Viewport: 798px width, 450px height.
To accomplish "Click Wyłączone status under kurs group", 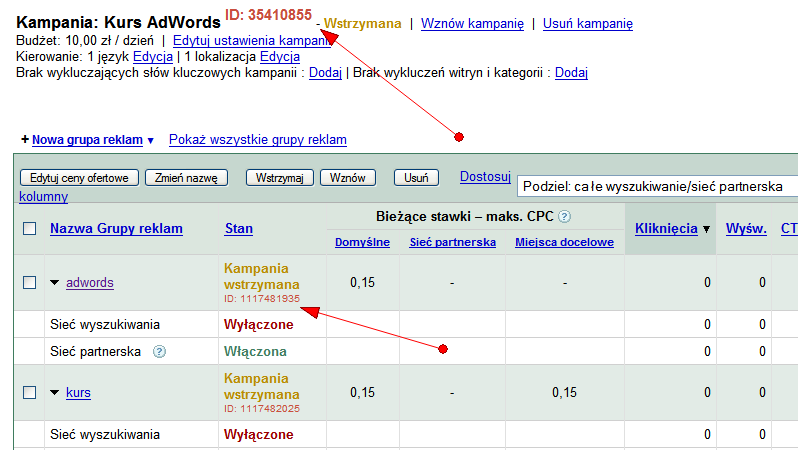I will [259, 435].
